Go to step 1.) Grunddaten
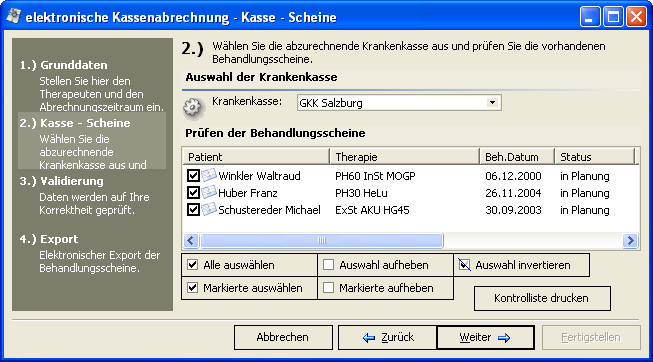This screenshot has width=653, height=362. pyautogui.click(x=63, y=65)
